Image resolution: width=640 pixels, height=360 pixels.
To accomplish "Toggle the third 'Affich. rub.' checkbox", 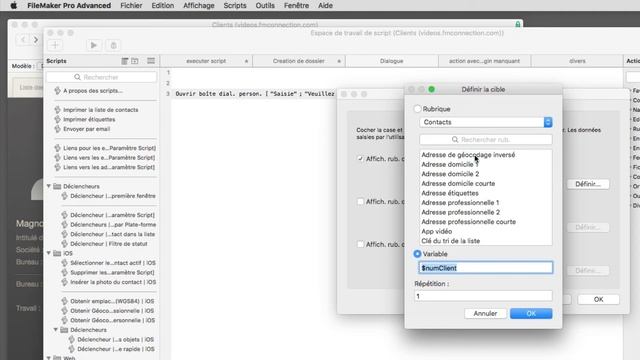I will (x=360, y=244).
